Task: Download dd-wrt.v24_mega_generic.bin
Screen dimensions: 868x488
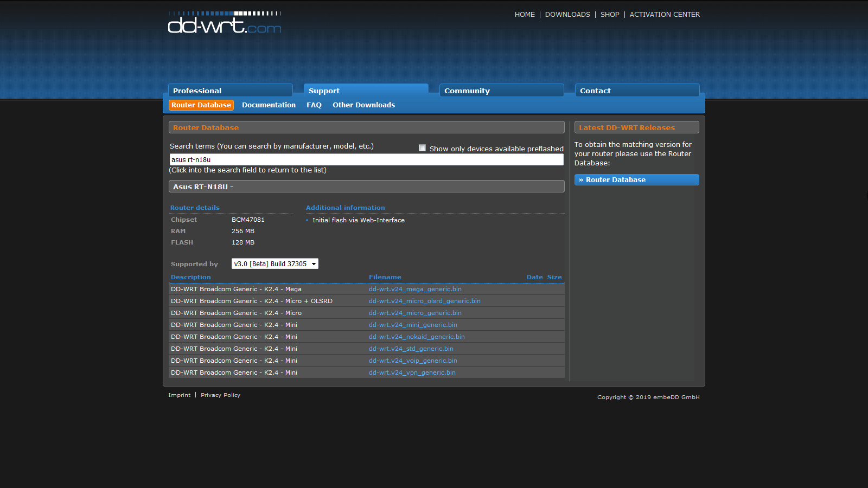Action: pyautogui.click(x=415, y=289)
